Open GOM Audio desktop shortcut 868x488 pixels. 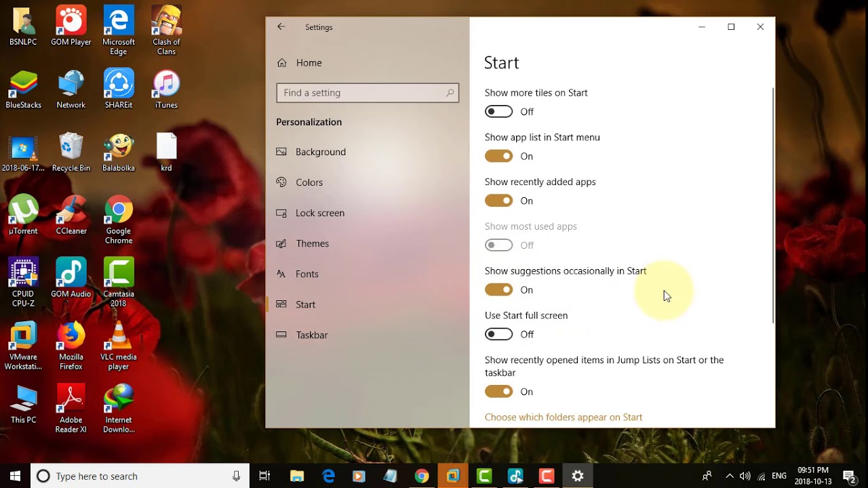point(71,278)
